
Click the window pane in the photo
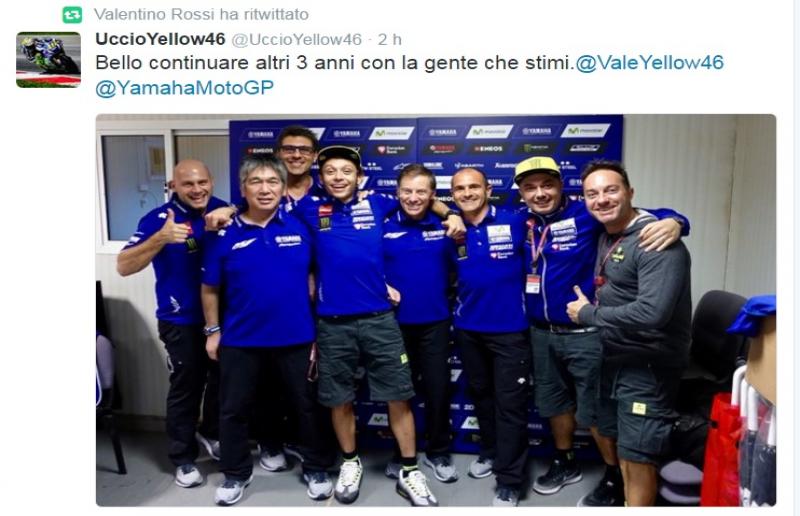(x=134, y=187)
